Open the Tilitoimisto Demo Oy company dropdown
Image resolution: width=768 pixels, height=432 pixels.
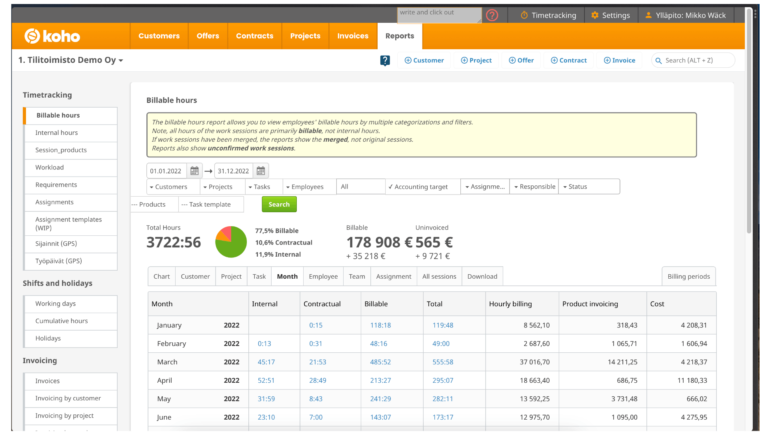pyautogui.click(x=71, y=60)
